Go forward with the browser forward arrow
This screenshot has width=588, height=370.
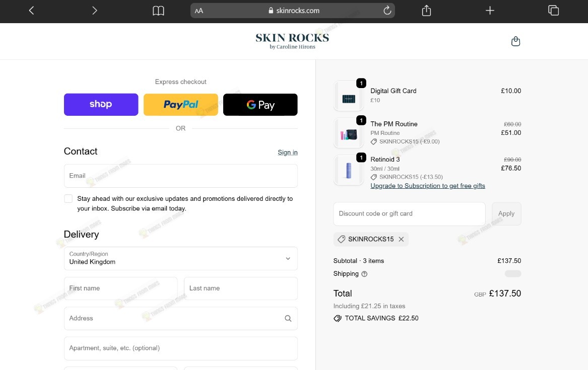tap(95, 11)
